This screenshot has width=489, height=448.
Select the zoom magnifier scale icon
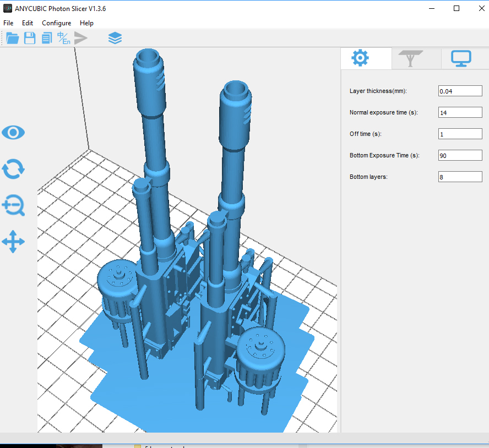[13, 205]
